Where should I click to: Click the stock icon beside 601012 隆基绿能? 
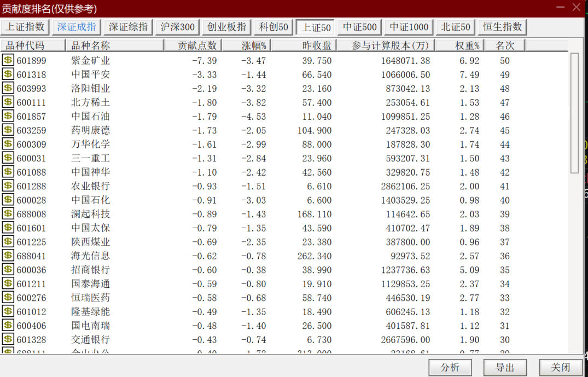click(8, 311)
